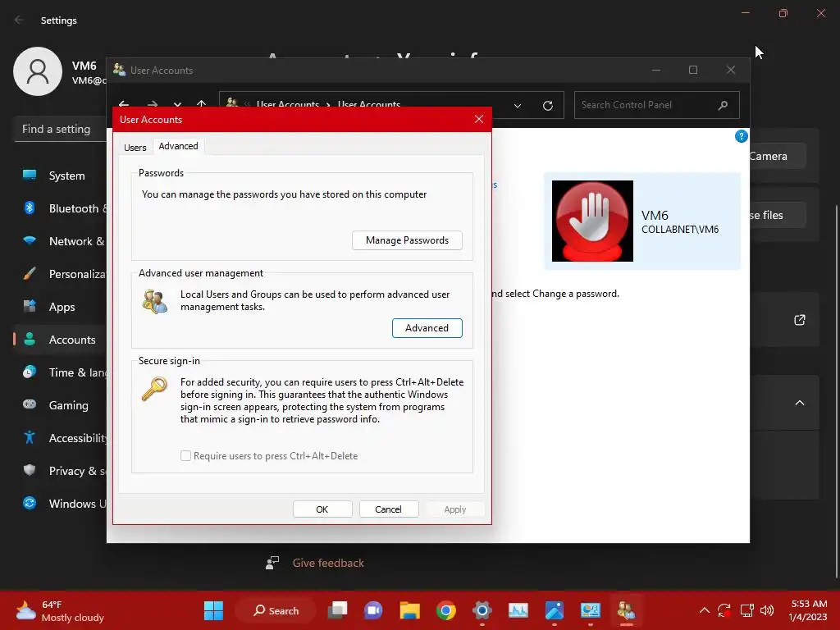Open Privacy & security in sidebar
The height and width of the screenshot is (630, 840).
click(x=60, y=471)
